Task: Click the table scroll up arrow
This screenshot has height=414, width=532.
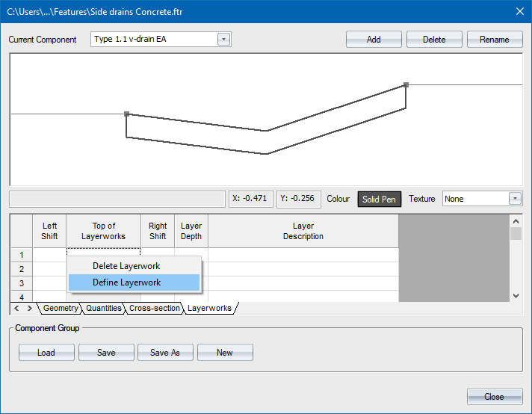Action: 516,221
